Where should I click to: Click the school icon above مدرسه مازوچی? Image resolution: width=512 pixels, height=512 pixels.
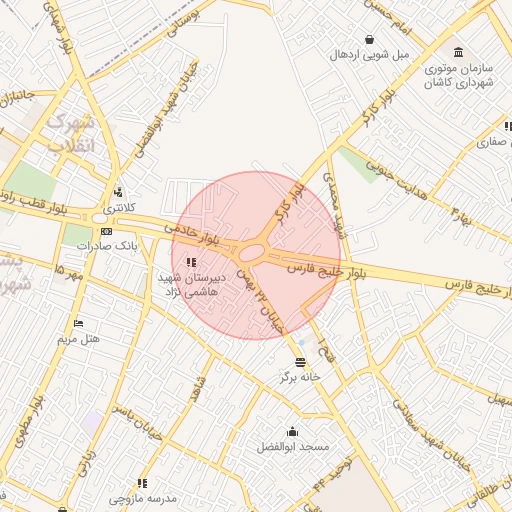pyautogui.click(x=142, y=483)
